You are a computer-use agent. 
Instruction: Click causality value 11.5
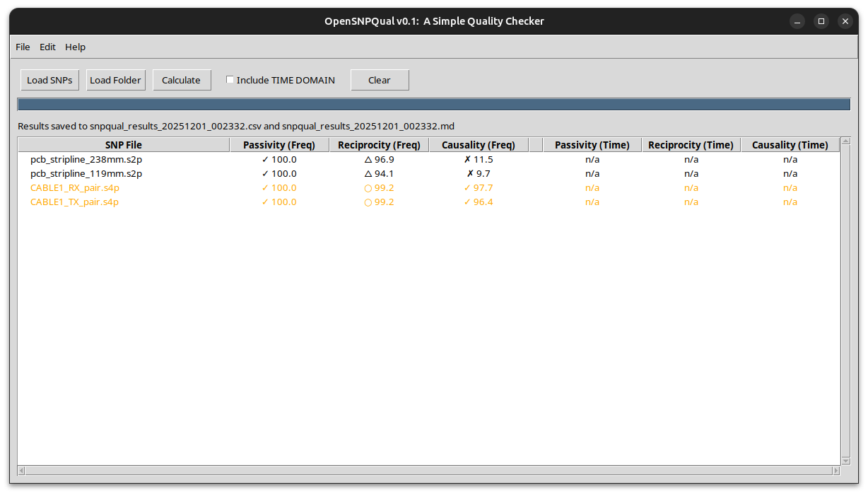(x=479, y=159)
